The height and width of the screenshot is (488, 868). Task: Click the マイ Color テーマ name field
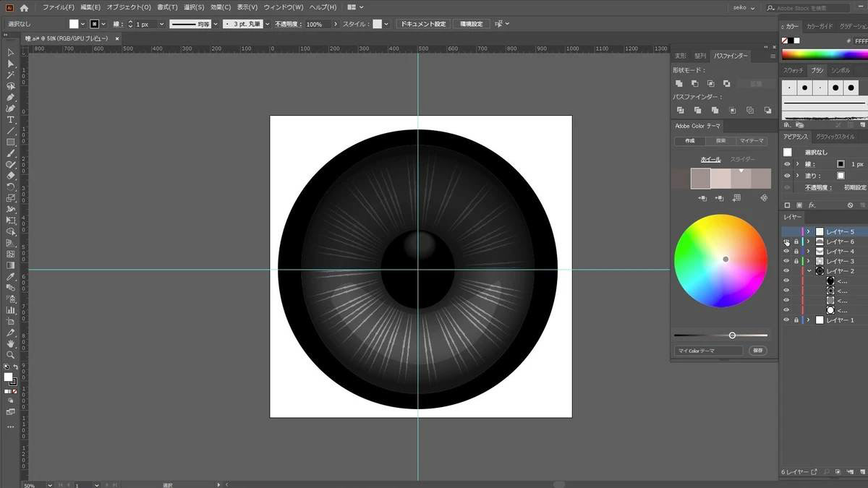pyautogui.click(x=708, y=351)
